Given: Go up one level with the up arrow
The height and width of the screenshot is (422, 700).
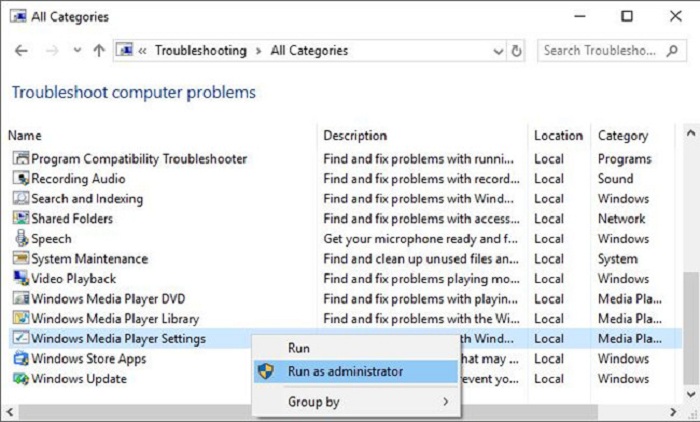Looking at the screenshot, I should click(99, 50).
